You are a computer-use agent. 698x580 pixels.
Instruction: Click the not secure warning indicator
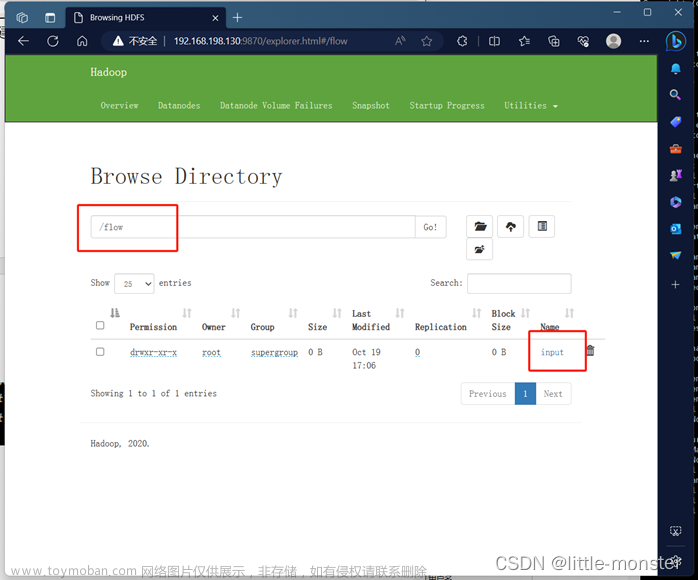[135, 41]
